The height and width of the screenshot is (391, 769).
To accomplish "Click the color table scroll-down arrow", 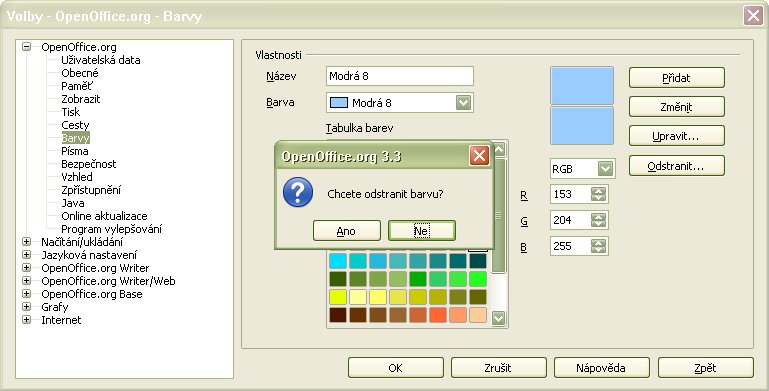I will (498, 318).
